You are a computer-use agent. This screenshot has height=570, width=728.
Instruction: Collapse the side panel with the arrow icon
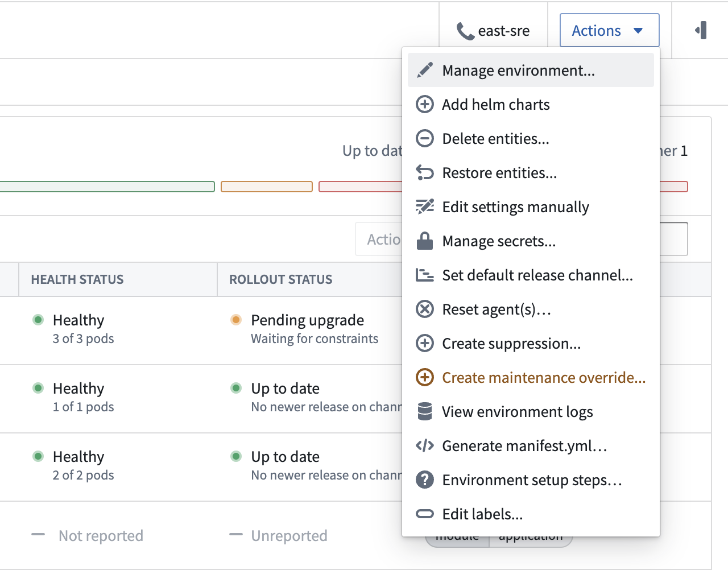click(701, 30)
